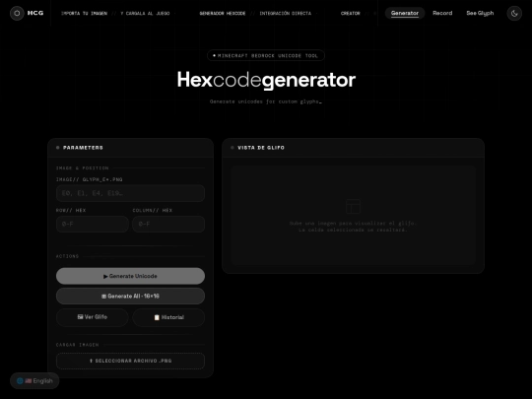Click the Ver Glifo button
The width and height of the screenshot is (532, 399).
(x=93, y=317)
